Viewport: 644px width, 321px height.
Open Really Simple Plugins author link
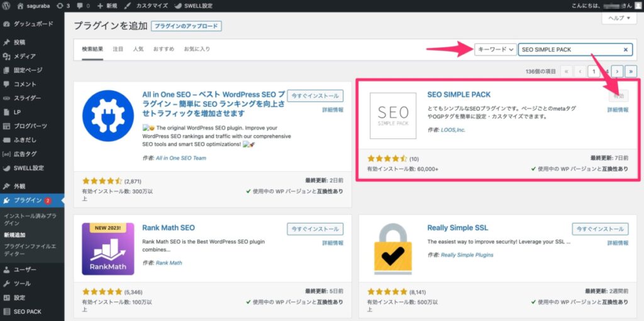click(467, 255)
